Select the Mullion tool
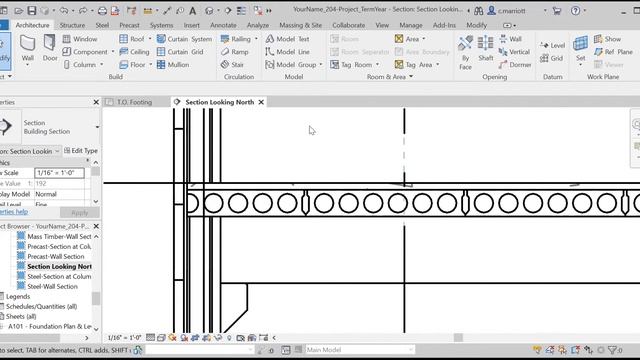Image resolution: width=640 pixels, height=360 pixels. (x=173, y=64)
